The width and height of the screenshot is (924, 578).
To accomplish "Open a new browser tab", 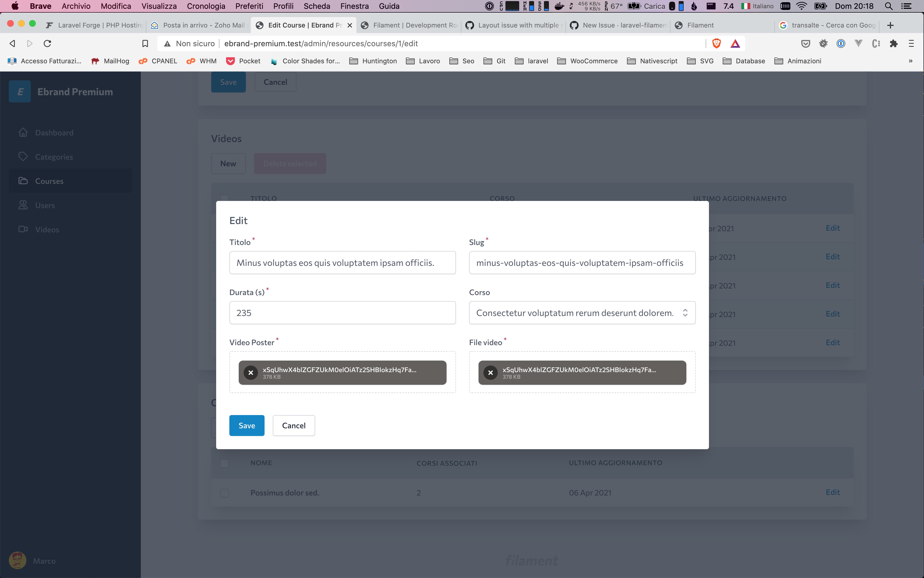I will point(890,25).
